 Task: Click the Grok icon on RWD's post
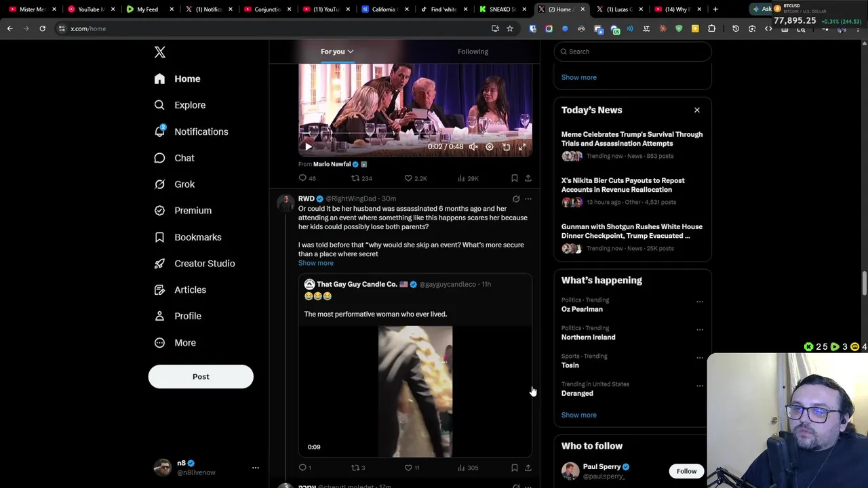tap(516, 199)
